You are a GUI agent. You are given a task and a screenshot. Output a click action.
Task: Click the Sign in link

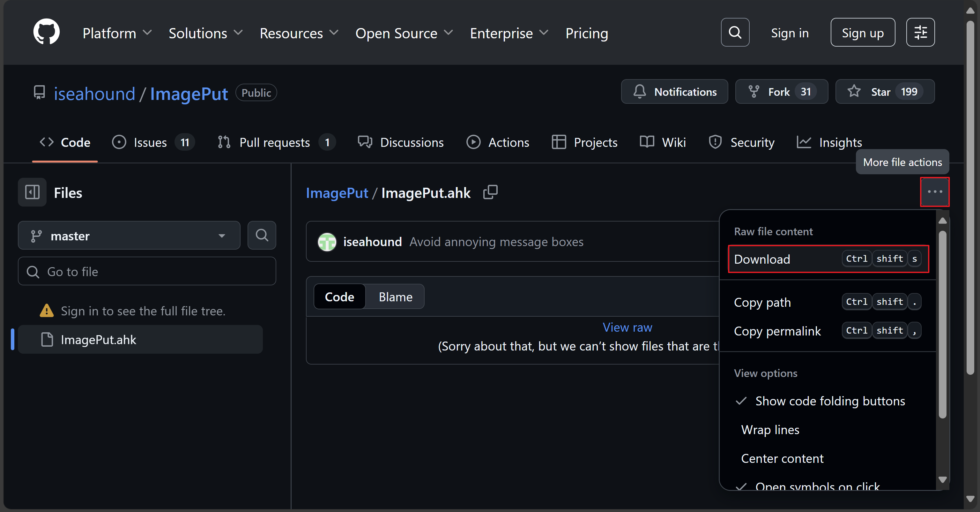(790, 33)
